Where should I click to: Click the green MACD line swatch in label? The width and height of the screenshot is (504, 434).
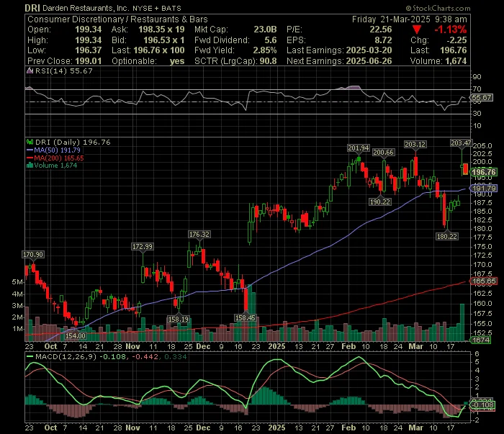(x=30, y=356)
